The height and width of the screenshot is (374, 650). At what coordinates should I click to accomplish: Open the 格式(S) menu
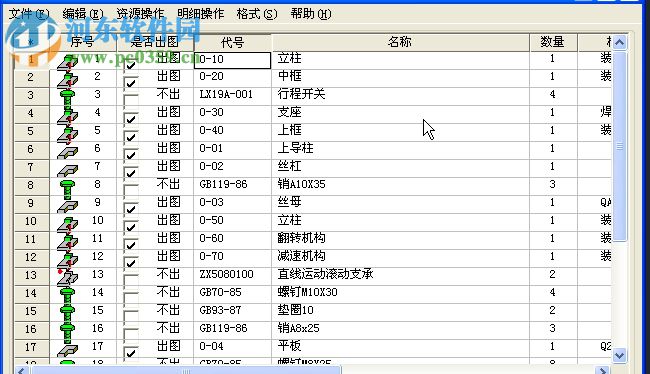[x=257, y=14]
